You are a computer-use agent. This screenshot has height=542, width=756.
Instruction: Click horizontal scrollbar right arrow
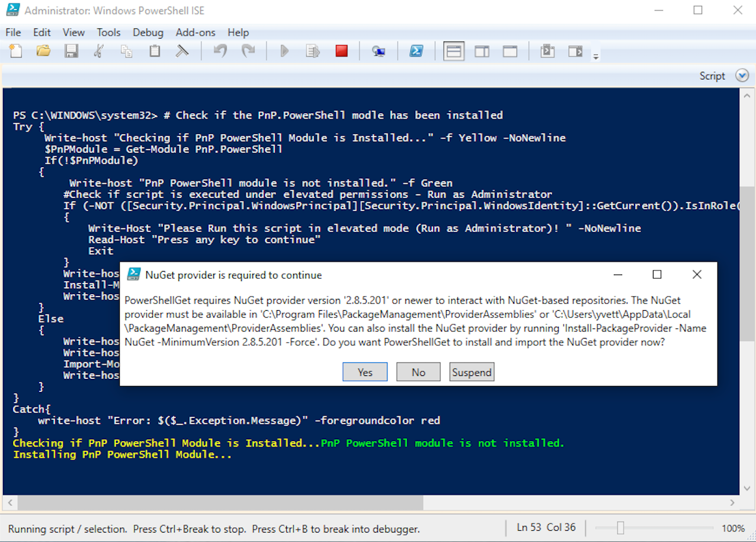pos(732,503)
